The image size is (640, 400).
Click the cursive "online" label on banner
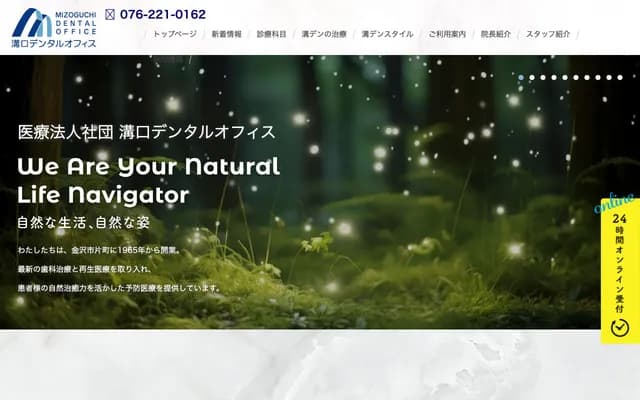tap(614, 203)
